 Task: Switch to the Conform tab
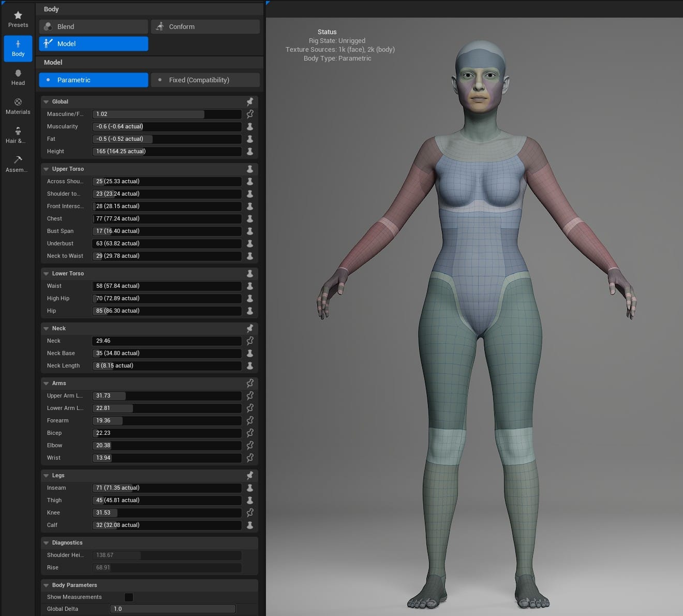205,26
